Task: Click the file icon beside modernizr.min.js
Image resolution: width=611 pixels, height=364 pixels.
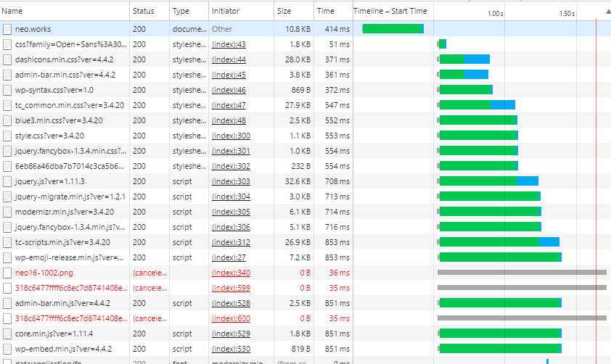Action: click(7, 212)
